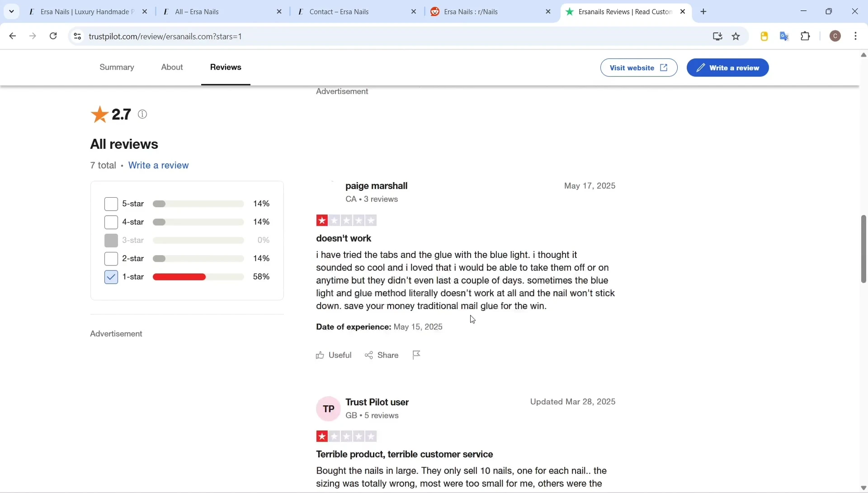Share paige marshall's review
The height and width of the screenshot is (493, 868).
[382, 356]
